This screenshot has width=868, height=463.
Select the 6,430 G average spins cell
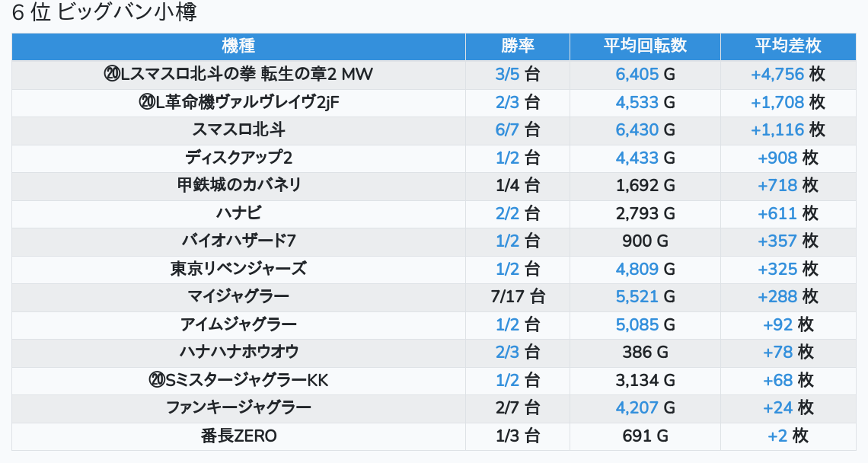coord(645,129)
